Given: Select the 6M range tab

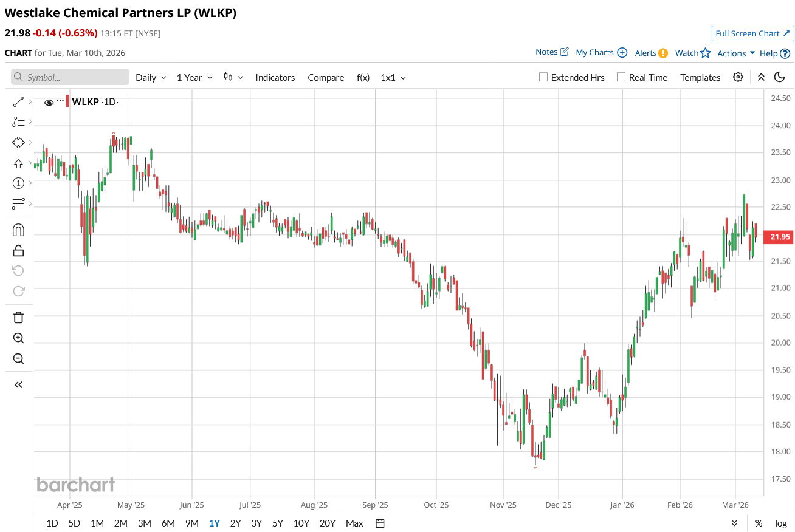Looking at the screenshot, I should (168, 523).
